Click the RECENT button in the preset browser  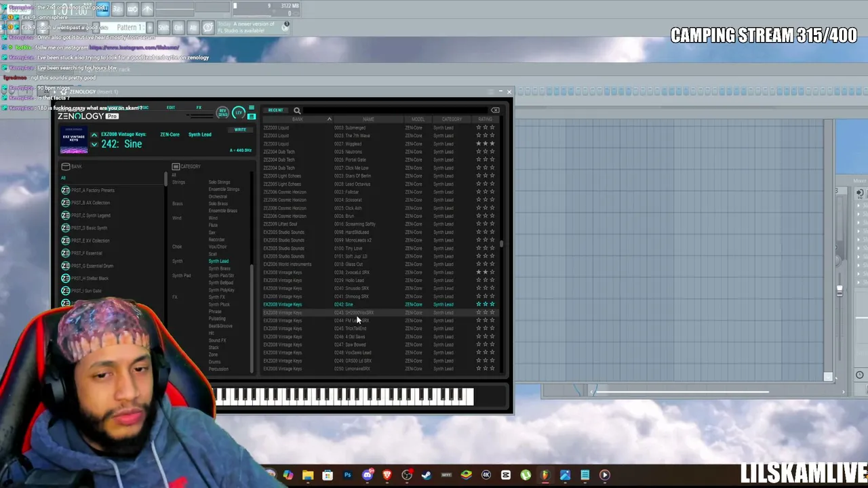tap(275, 110)
